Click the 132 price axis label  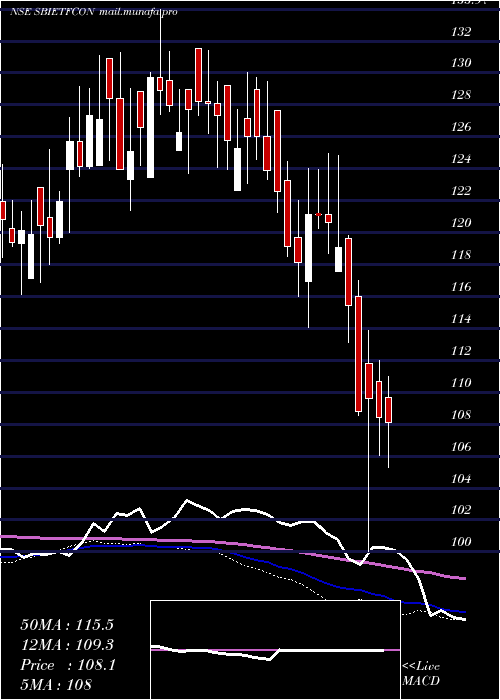pyautogui.click(x=461, y=32)
